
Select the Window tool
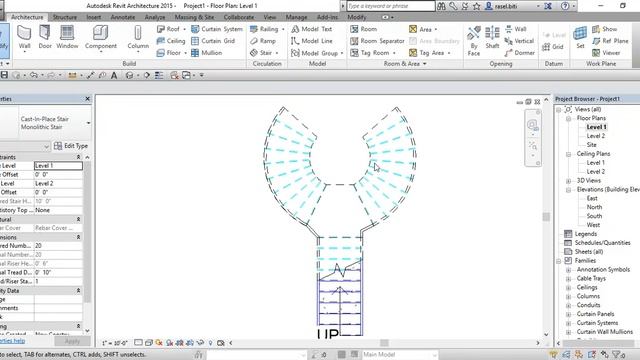(x=67, y=38)
